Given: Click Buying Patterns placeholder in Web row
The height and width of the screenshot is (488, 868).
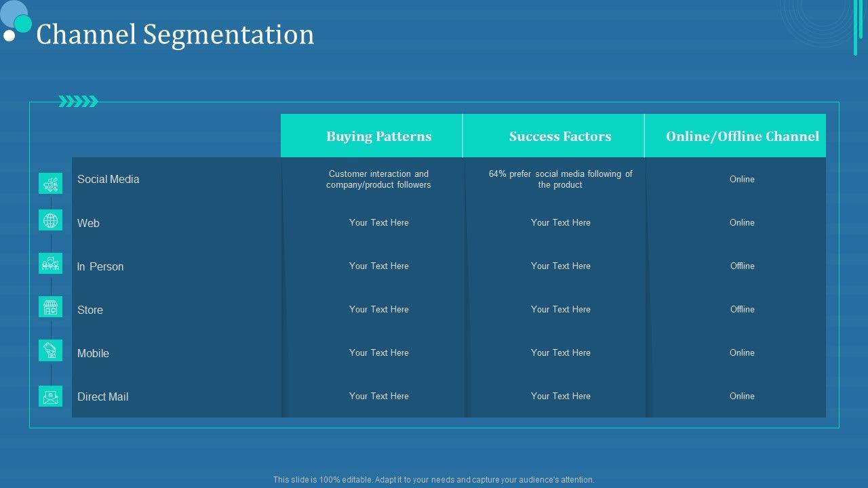Looking at the screenshot, I should tap(378, 223).
